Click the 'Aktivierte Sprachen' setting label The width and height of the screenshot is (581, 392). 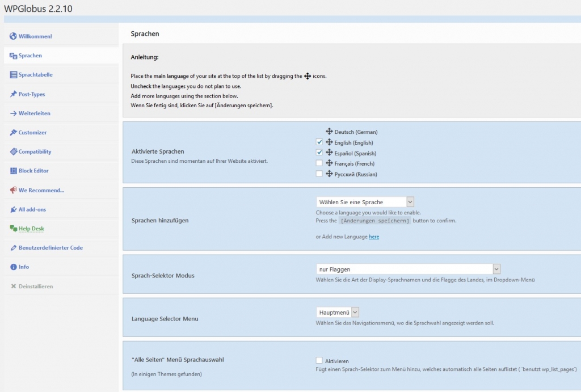(x=158, y=151)
